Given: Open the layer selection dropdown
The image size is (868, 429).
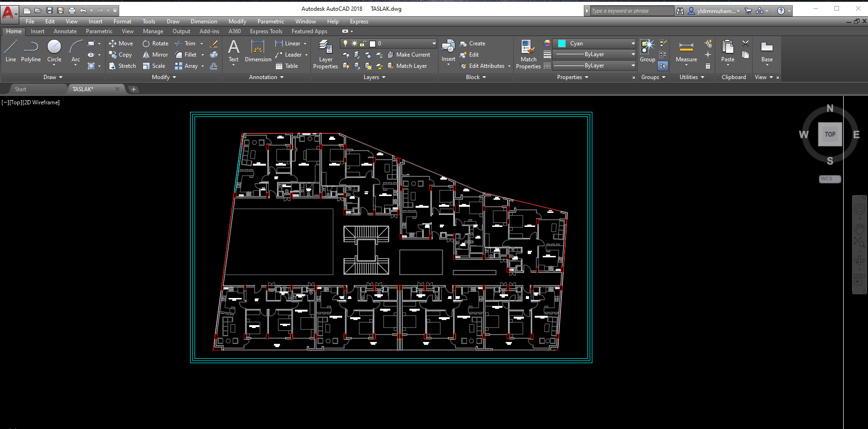Looking at the screenshot, I should coord(434,44).
